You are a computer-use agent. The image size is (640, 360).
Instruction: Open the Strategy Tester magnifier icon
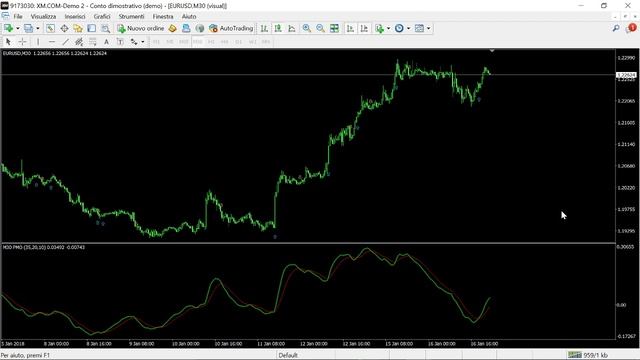(x=105, y=28)
